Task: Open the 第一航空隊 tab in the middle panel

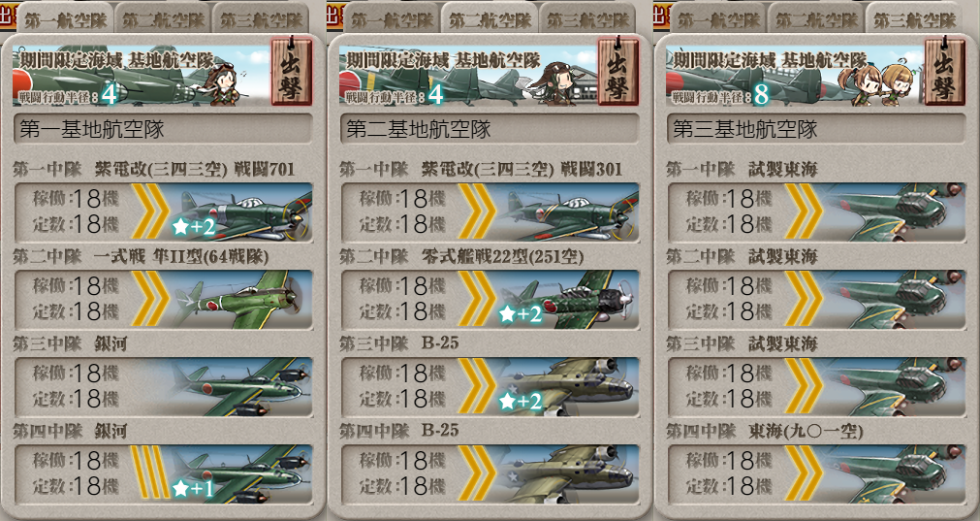Action: [392, 19]
